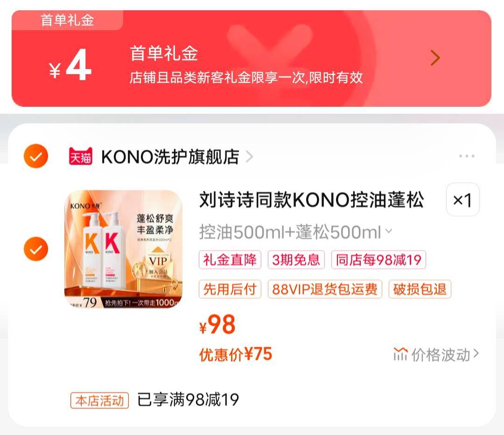Expand 价格波动 price trend details

click(436, 354)
